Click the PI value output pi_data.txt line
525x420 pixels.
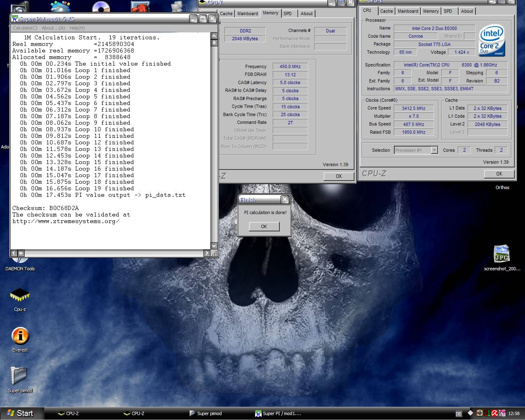coord(103,195)
